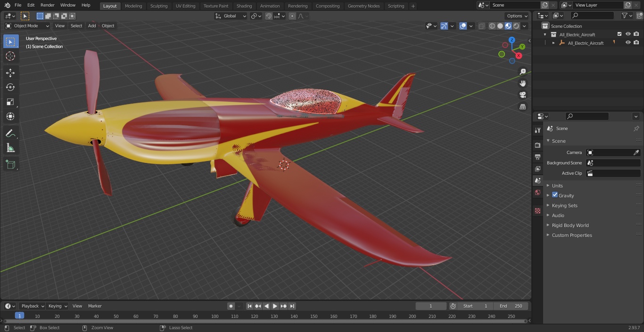Screen dimensions: 644x332
Task: Open the Render menu
Action: (47, 5)
